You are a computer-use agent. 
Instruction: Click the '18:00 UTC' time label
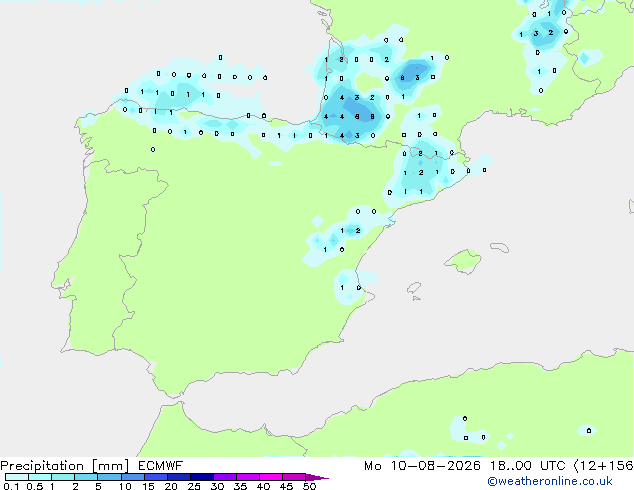click(527, 466)
